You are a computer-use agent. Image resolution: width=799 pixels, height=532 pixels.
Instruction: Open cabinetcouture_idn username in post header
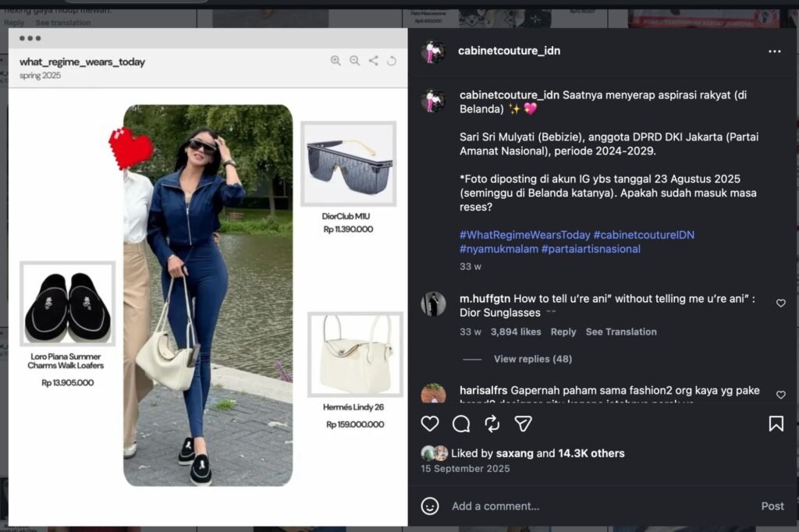pyautogui.click(x=509, y=51)
